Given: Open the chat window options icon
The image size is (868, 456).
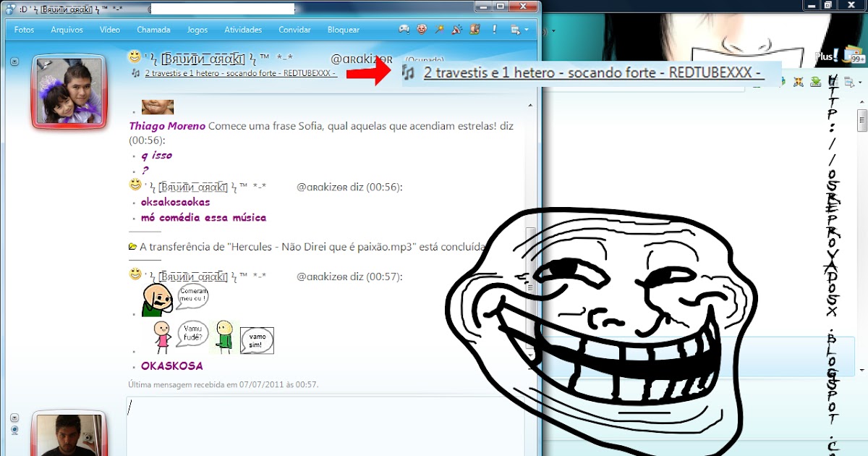Looking at the screenshot, I should point(516,30).
